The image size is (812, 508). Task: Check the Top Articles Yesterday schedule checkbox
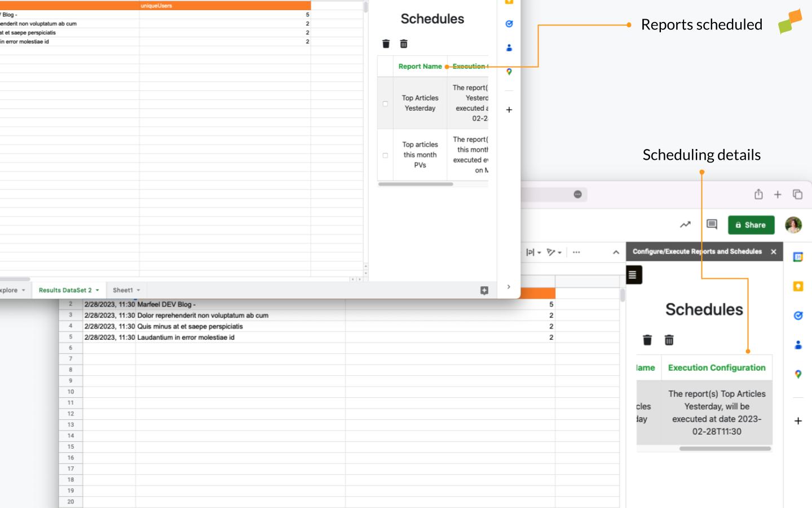[385, 103]
